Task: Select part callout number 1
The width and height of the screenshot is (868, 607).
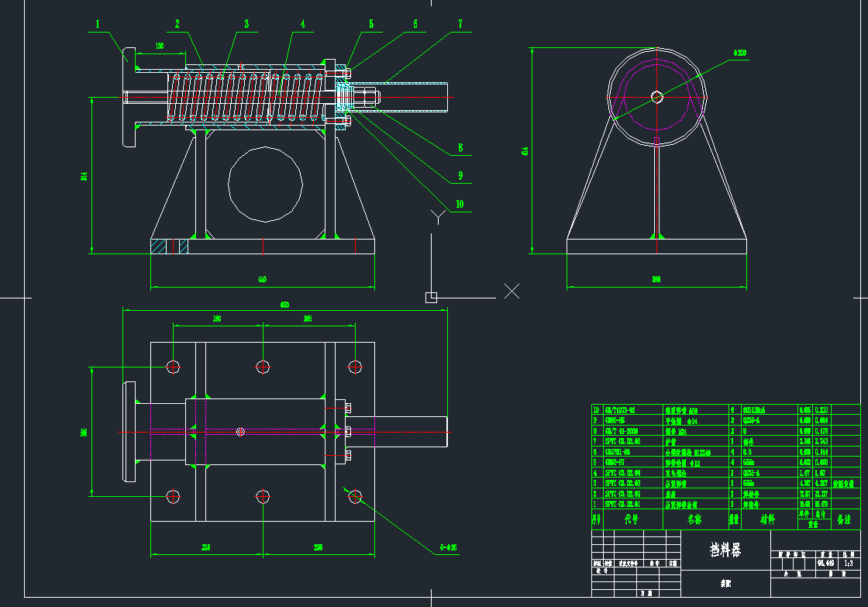Action: [98, 24]
